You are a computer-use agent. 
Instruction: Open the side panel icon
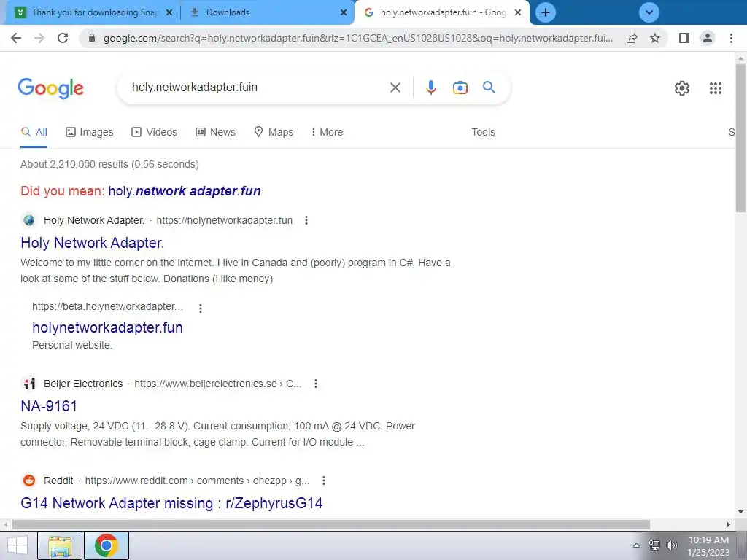684,38
